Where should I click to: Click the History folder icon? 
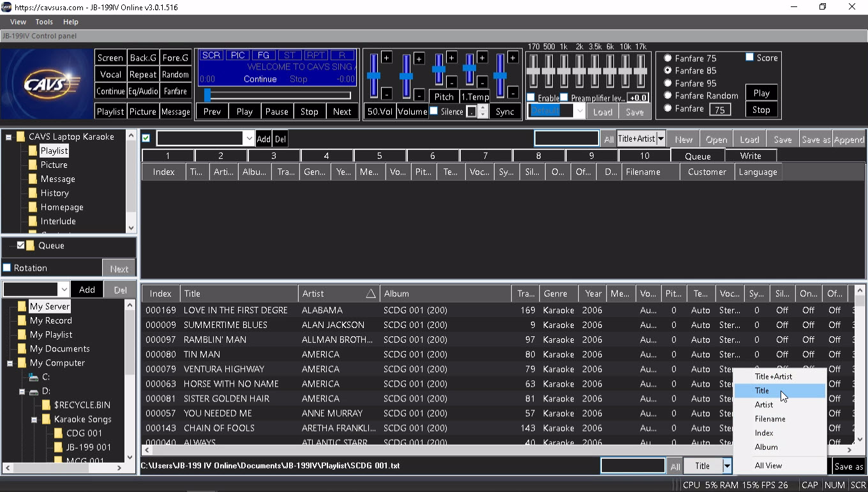33,193
